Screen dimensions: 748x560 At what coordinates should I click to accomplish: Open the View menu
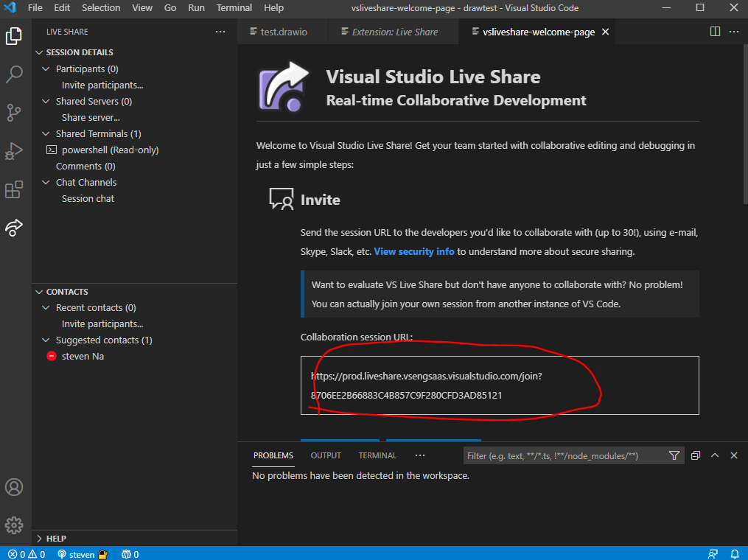coord(142,7)
